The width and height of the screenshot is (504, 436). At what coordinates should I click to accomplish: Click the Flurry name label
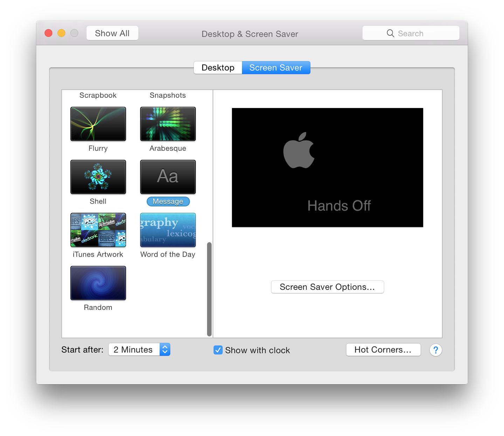98,148
